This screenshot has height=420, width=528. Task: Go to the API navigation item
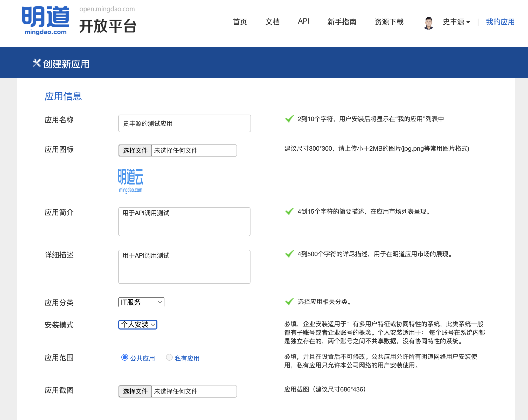[x=303, y=21]
